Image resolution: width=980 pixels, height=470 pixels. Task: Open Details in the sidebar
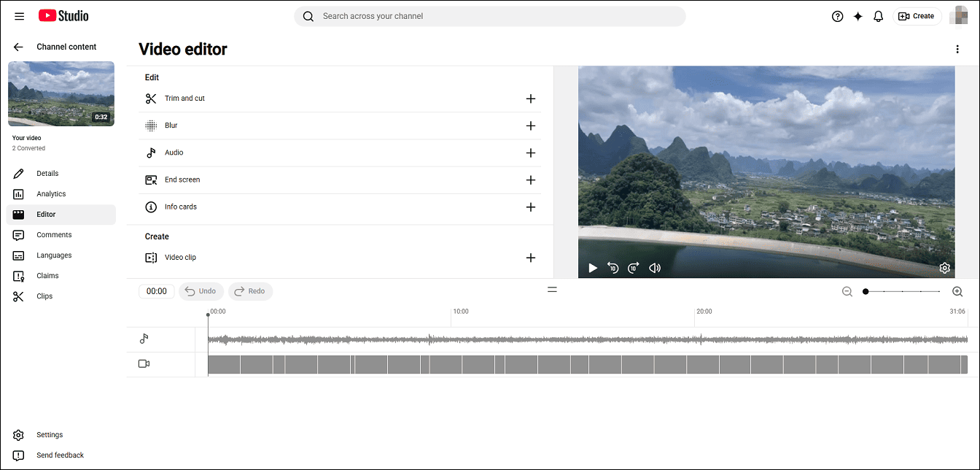[x=61, y=174]
